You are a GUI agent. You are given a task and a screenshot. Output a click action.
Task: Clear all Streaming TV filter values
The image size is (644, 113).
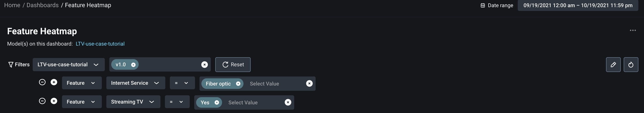click(x=288, y=102)
